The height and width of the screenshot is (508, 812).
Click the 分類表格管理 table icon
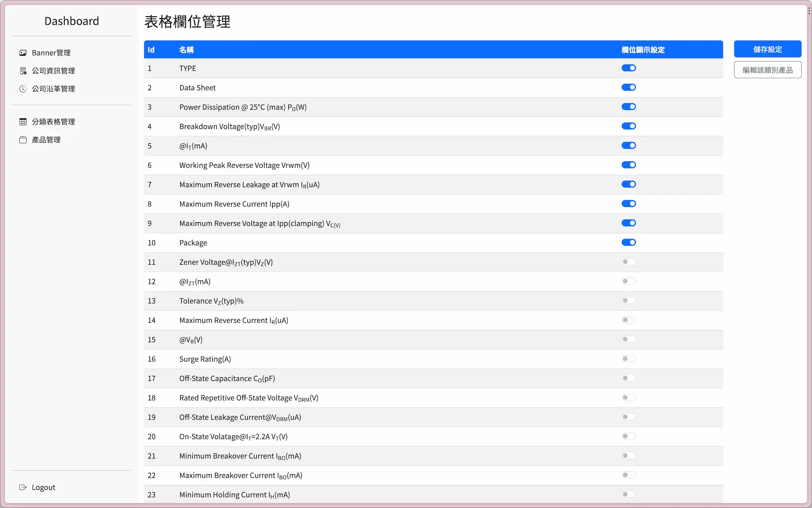23,122
